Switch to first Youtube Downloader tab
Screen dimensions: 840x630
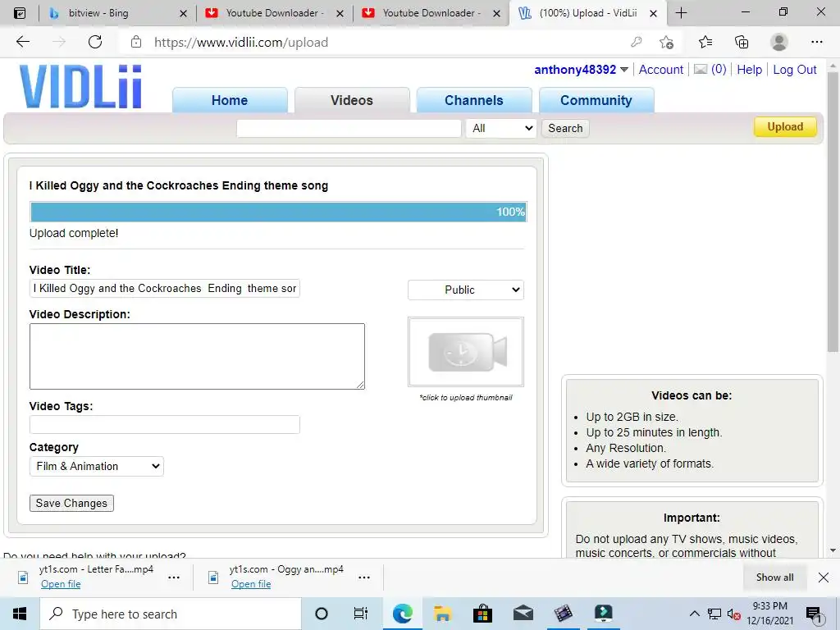coord(272,13)
